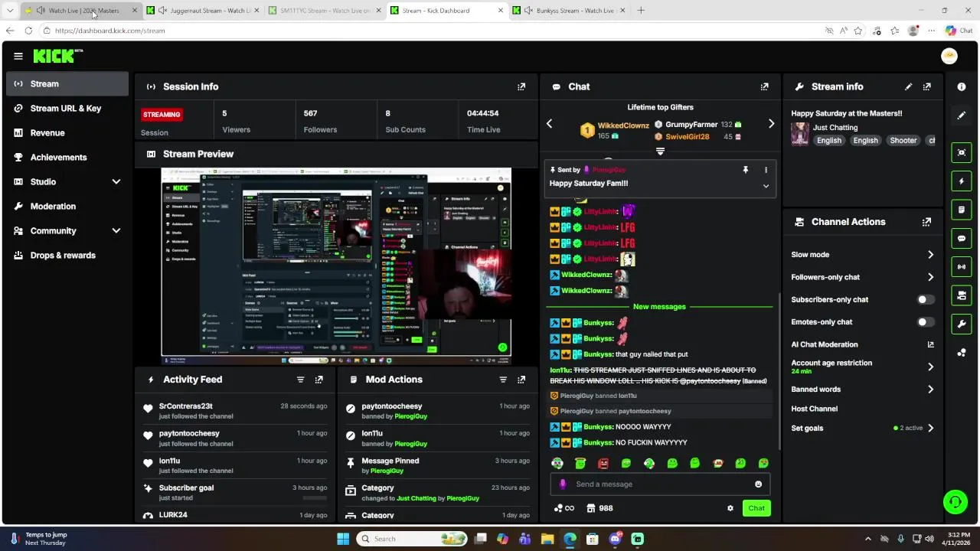Focus the Send a message field
This screenshot has width=980, height=551.
point(660,484)
